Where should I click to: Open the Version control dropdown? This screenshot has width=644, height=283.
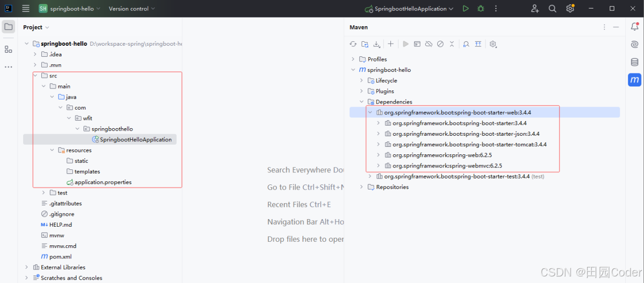[x=132, y=9]
